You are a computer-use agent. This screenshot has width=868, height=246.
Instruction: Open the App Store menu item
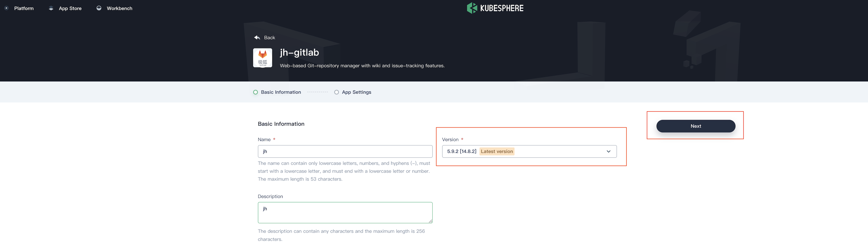coord(70,8)
